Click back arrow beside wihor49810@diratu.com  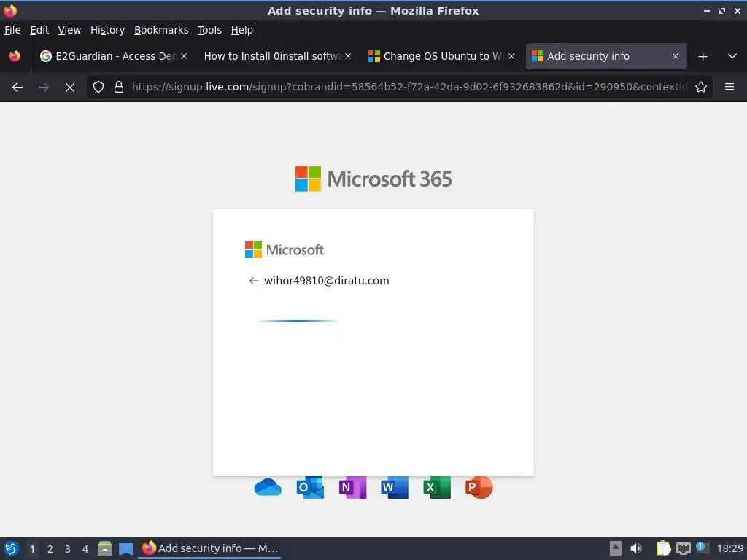[253, 281]
